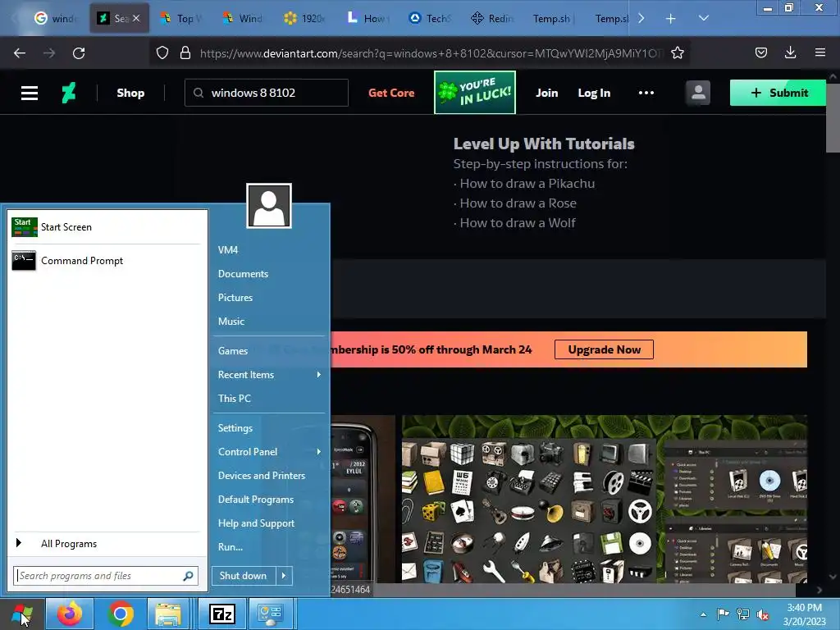Click the network tray icon

tap(743, 614)
